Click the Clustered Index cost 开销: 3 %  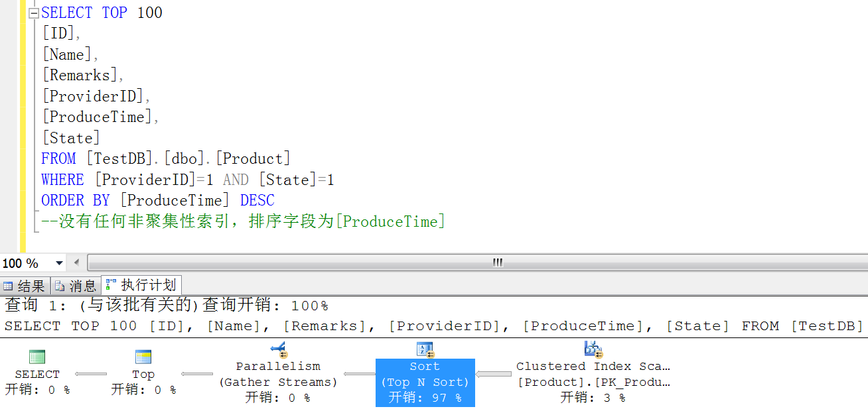[x=593, y=398]
